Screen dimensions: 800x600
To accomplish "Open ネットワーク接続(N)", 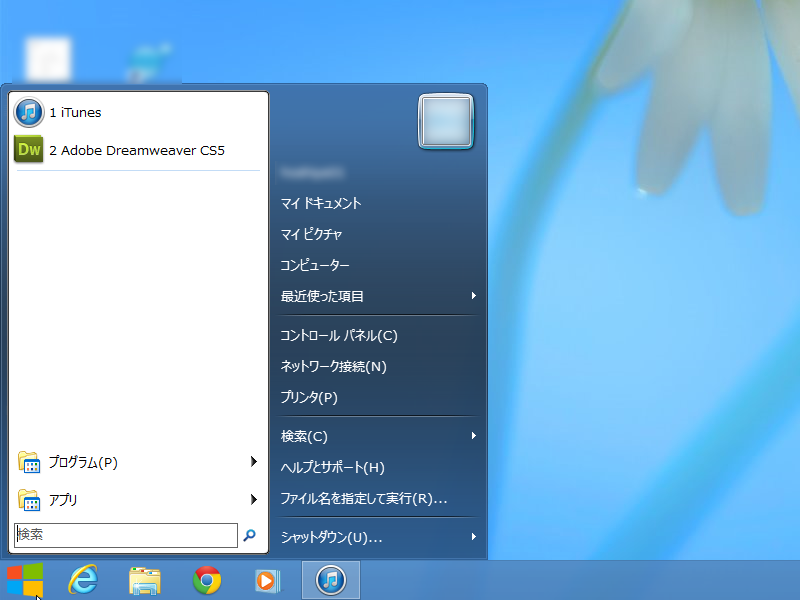I will click(x=333, y=366).
